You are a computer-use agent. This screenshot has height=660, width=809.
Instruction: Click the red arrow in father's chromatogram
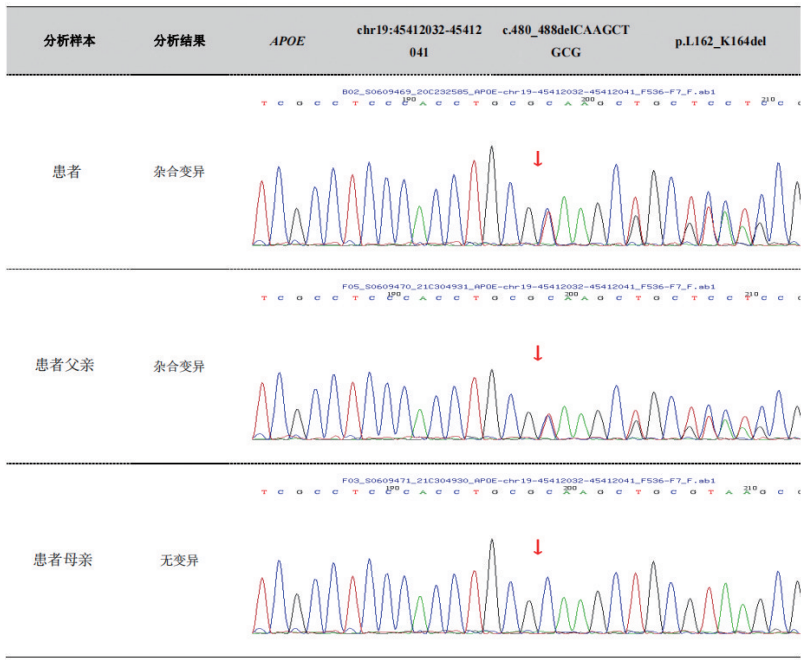coord(537,353)
